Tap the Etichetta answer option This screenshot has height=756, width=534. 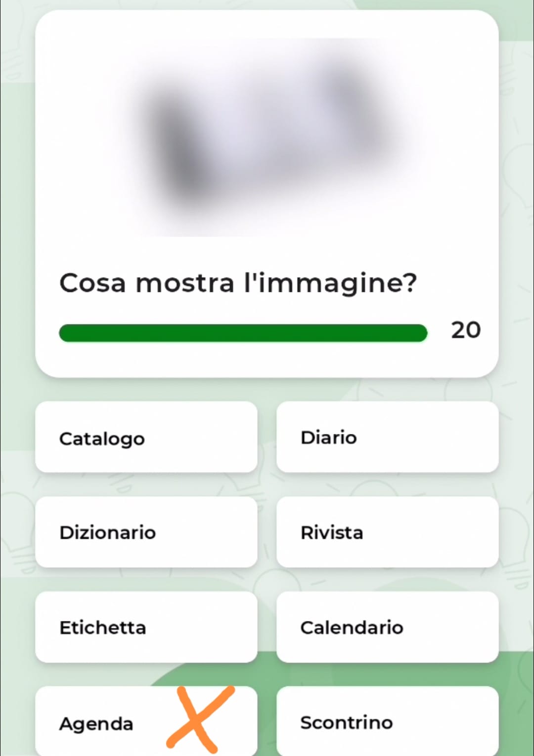click(146, 627)
